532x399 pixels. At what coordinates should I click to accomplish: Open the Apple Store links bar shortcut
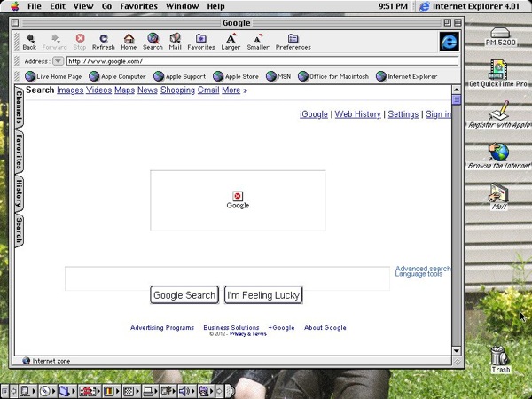point(236,76)
